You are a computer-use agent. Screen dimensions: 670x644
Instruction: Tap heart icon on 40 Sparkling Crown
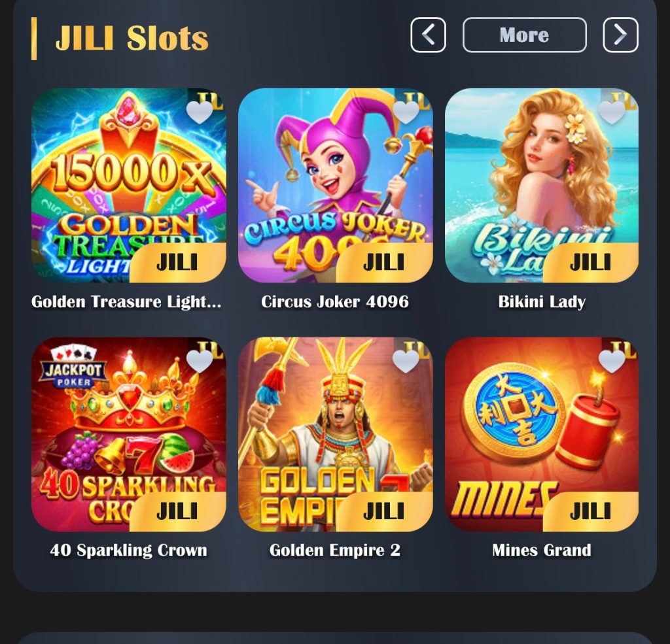(200, 362)
